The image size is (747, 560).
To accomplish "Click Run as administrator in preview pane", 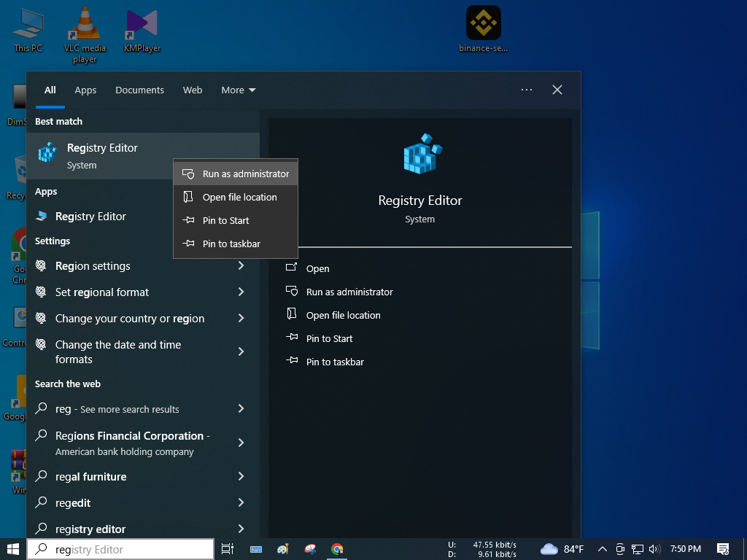I will pyautogui.click(x=349, y=292).
